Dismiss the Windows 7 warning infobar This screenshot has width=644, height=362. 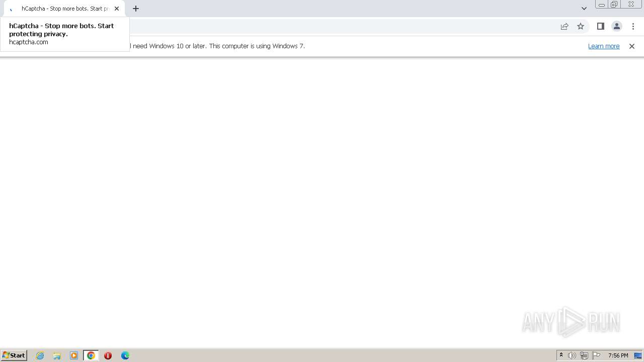click(632, 46)
